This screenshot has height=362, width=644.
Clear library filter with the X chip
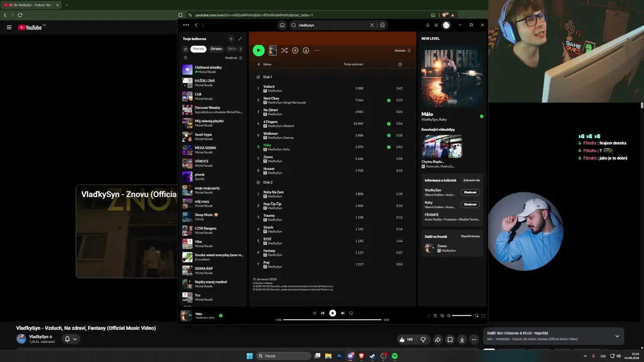click(185, 49)
